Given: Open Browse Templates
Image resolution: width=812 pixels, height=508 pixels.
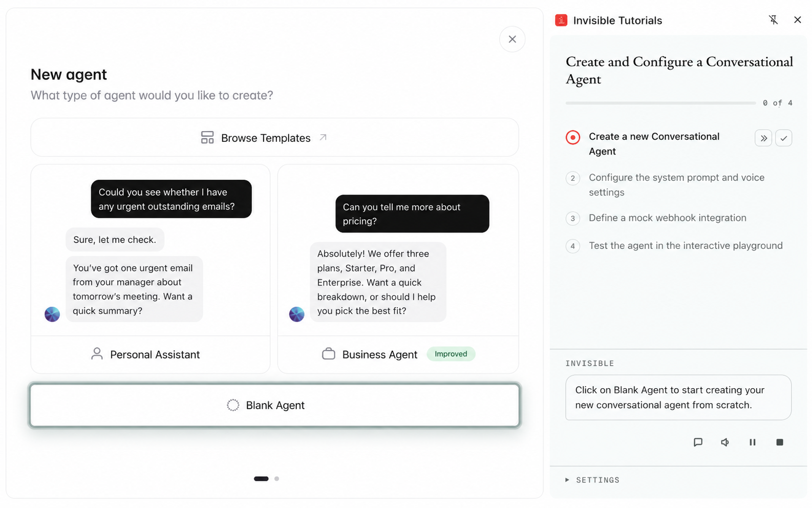Looking at the screenshot, I should [274, 137].
